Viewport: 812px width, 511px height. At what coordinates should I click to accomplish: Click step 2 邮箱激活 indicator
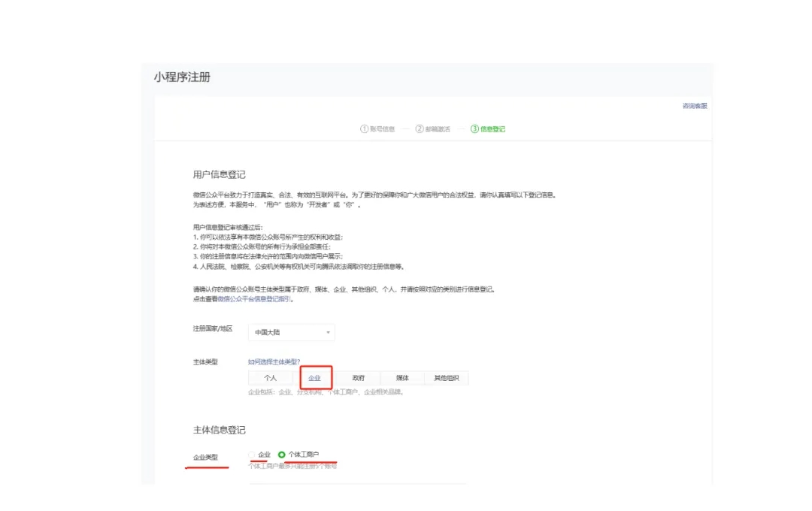pyautogui.click(x=432, y=129)
